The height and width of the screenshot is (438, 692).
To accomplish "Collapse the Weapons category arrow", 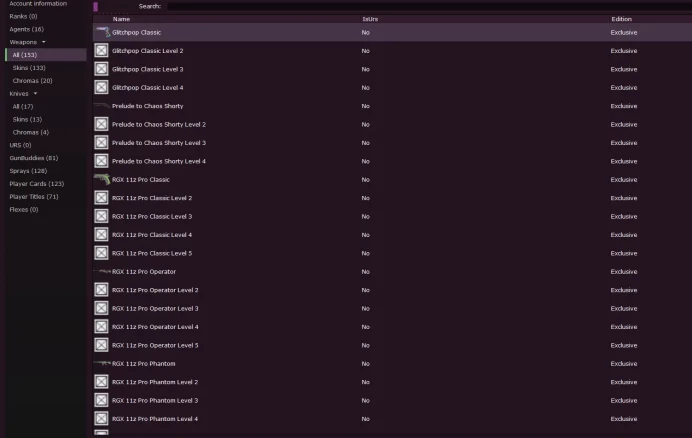I will coord(43,42).
